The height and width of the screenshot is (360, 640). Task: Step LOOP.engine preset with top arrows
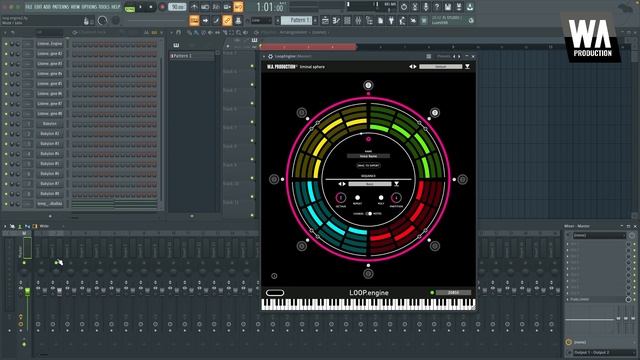point(412,67)
